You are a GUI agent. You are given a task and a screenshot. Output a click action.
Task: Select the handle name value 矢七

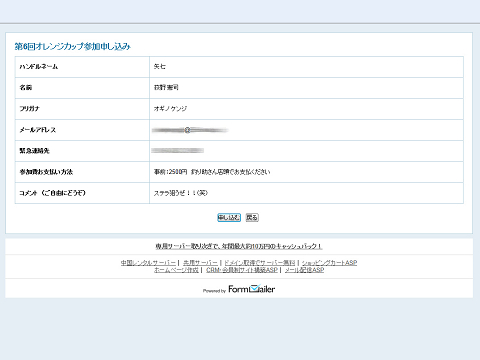pos(159,67)
